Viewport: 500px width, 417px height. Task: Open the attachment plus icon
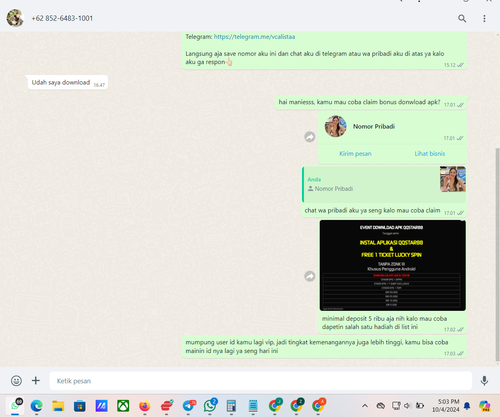36,380
